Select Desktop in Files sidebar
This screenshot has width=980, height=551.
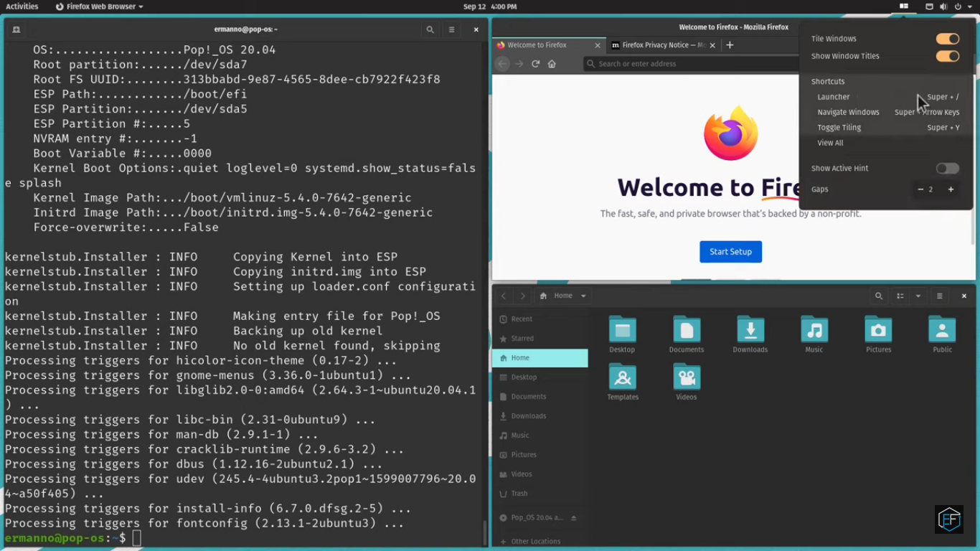point(540,377)
